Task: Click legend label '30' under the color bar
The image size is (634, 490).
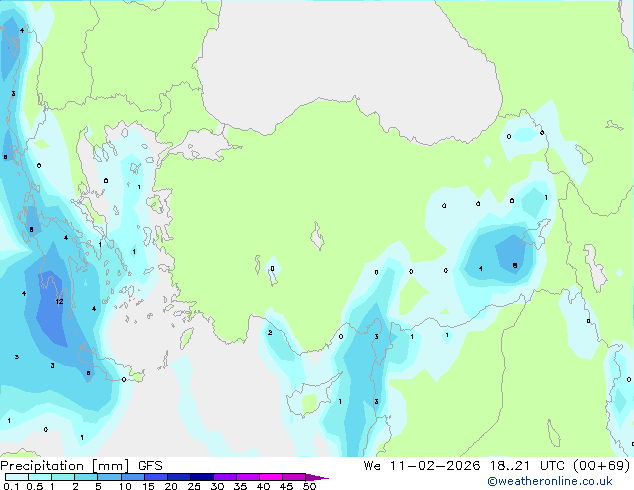Action: point(217,486)
